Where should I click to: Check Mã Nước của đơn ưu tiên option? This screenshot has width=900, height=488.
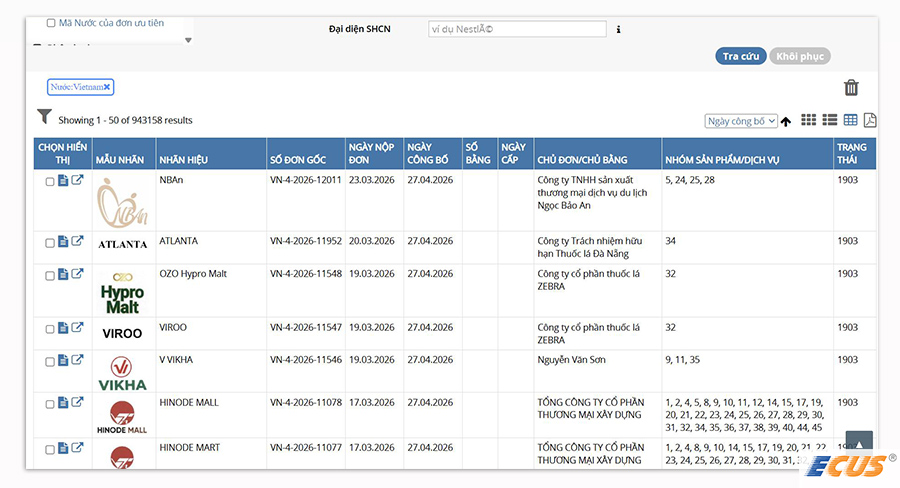click(x=51, y=23)
